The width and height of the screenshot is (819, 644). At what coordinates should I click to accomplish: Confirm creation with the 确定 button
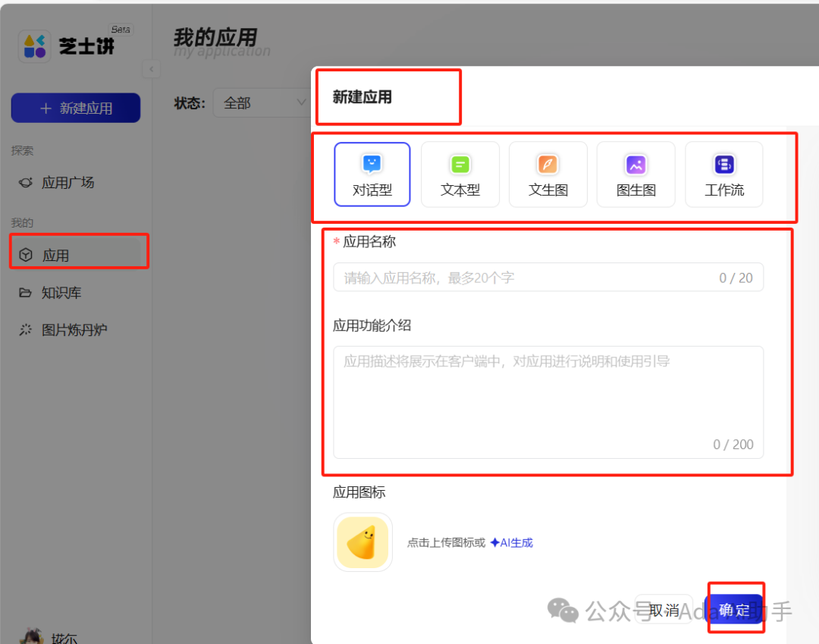733,610
